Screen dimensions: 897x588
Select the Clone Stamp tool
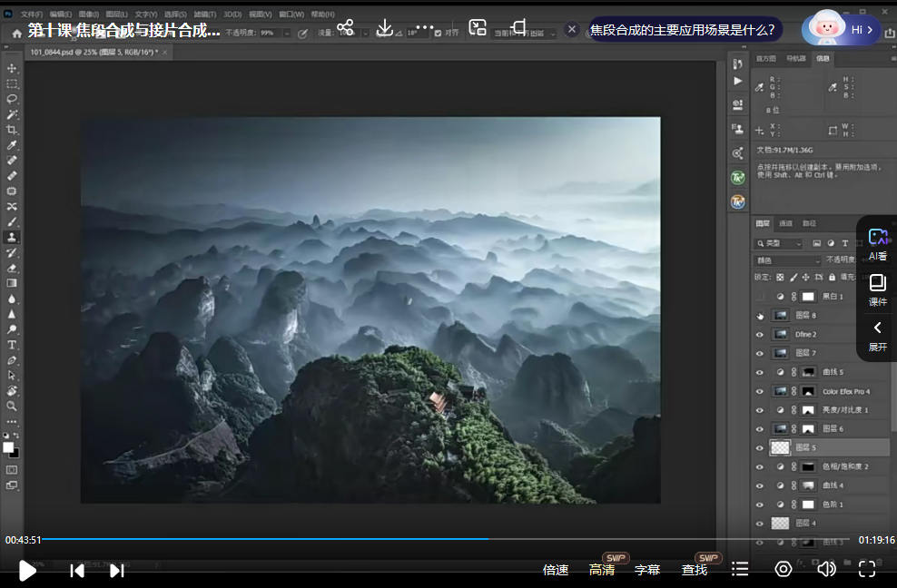coord(13,237)
